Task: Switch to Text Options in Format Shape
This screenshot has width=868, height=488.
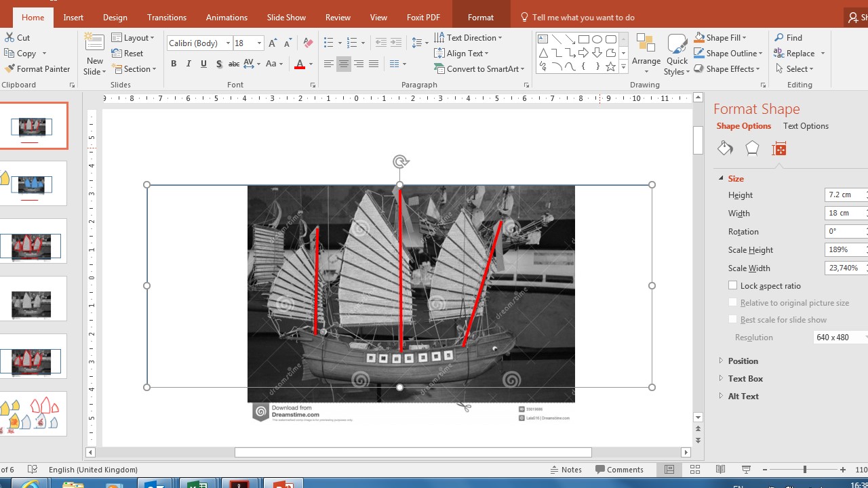Action: 806,126
